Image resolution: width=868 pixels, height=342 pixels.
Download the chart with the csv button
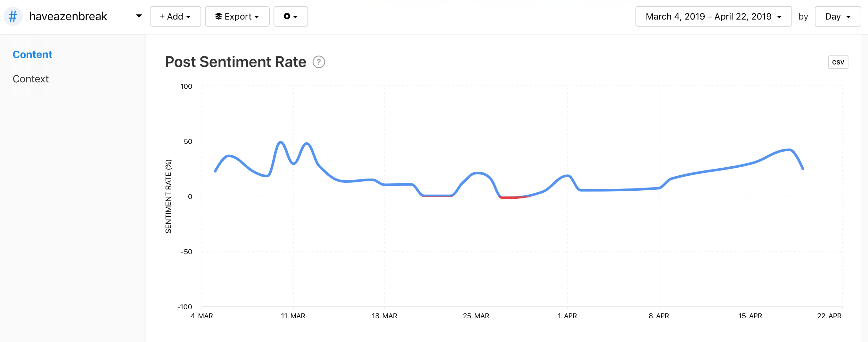pyautogui.click(x=838, y=62)
